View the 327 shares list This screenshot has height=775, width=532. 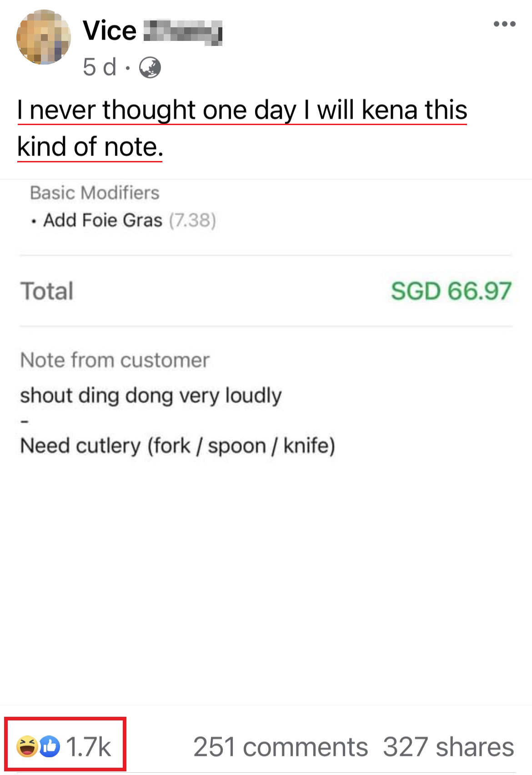[448, 747]
